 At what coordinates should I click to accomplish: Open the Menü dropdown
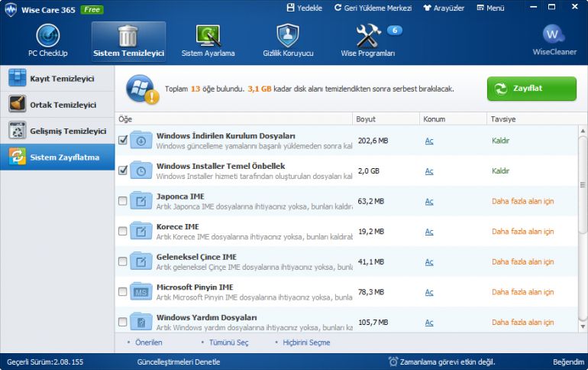tap(490, 8)
